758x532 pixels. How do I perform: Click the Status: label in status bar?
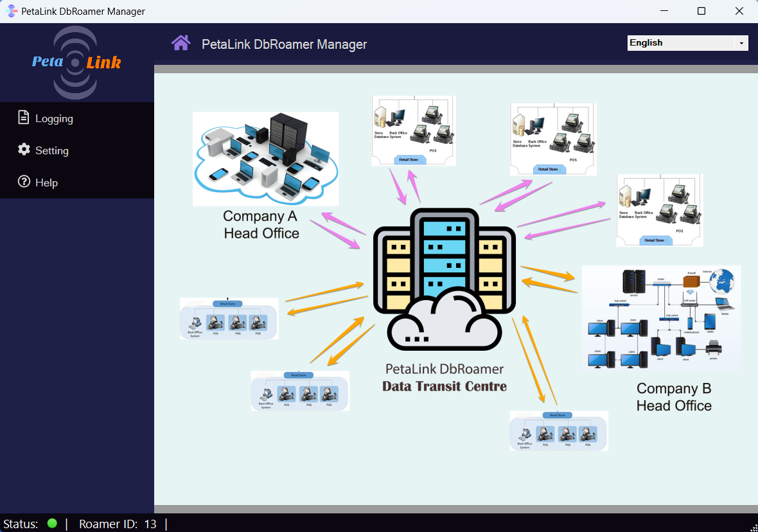[x=21, y=524]
